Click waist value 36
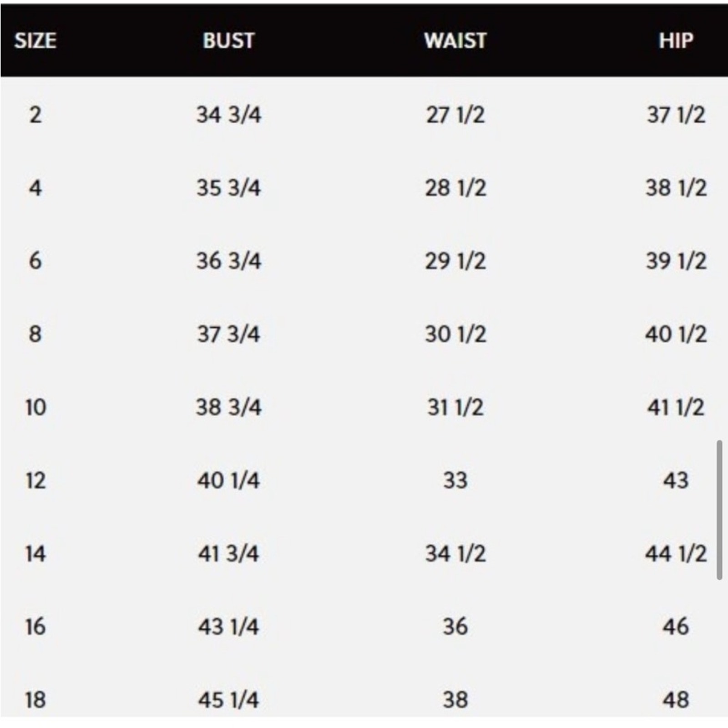 coord(455,627)
